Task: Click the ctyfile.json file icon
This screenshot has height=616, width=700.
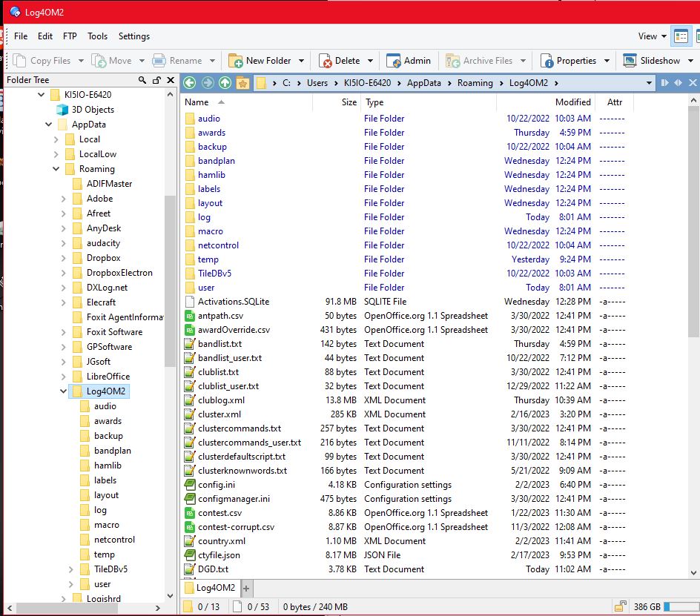Action: 190,555
